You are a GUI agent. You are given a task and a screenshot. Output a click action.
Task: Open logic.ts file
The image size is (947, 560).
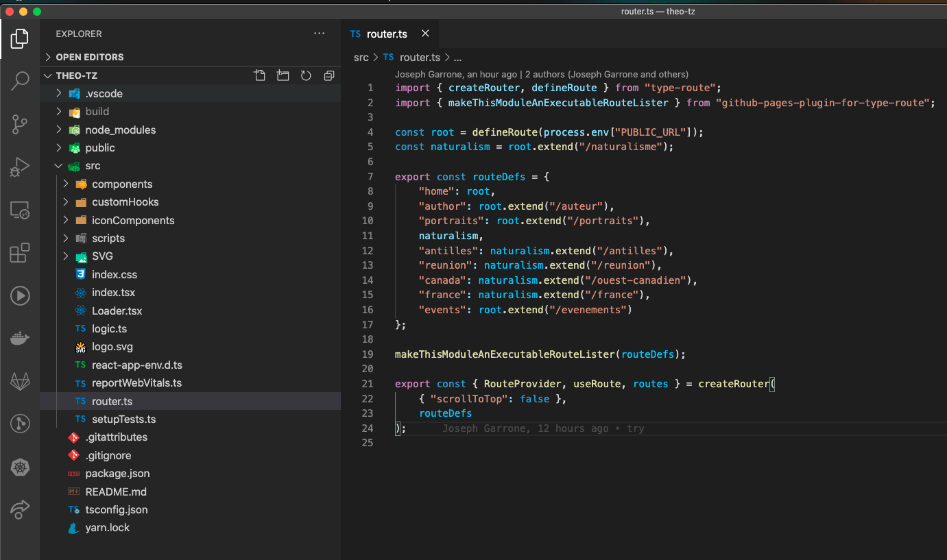point(190,329)
